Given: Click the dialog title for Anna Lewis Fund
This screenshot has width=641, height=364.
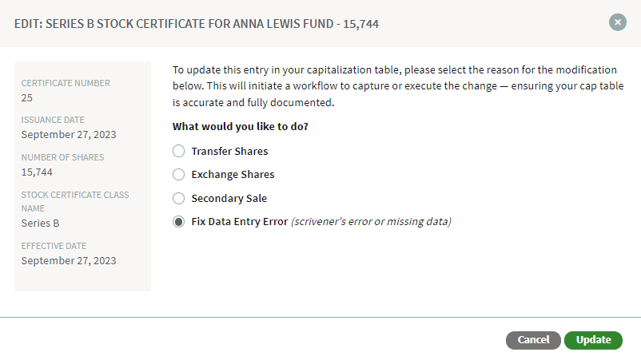Looking at the screenshot, I should click(197, 24).
